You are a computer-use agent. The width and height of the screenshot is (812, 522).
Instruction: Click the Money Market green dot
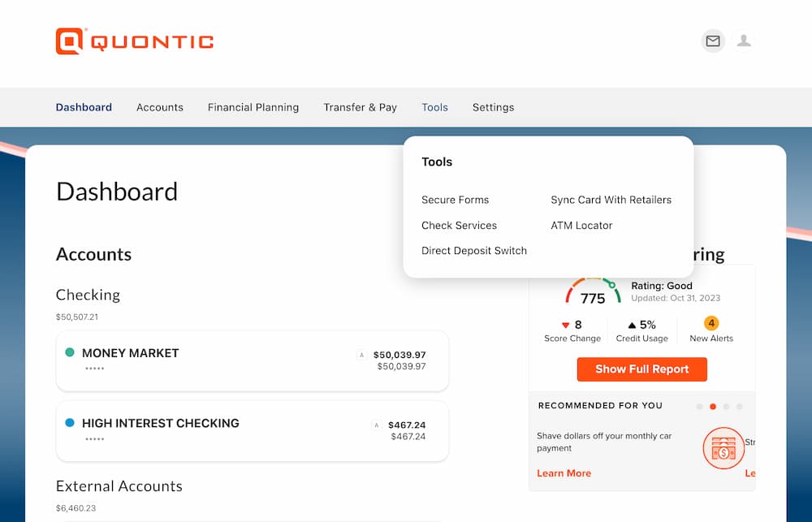(69, 352)
